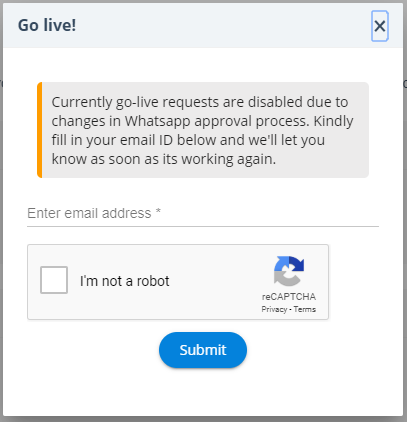Click the Go live! dialog title

[x=47, y=25]
